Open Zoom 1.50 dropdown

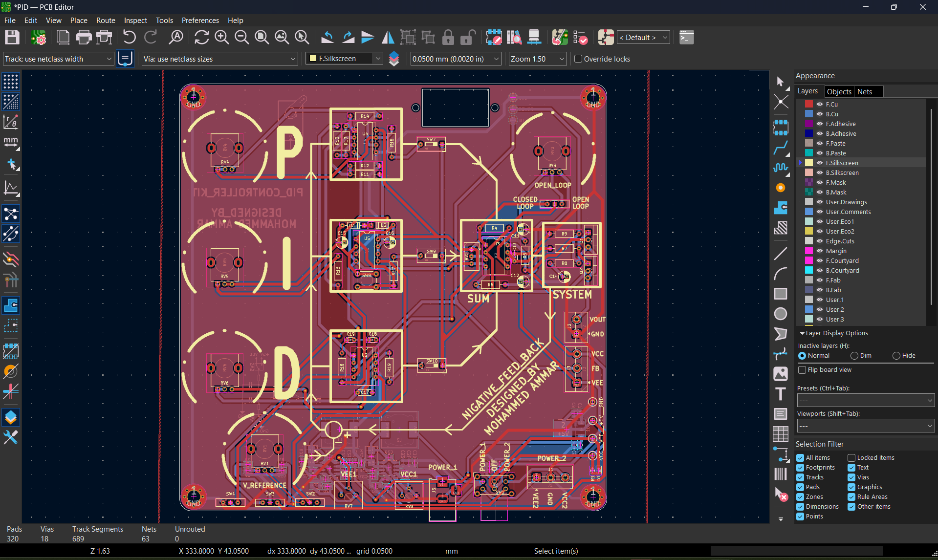pyautogui.click(x=537, y=59)
